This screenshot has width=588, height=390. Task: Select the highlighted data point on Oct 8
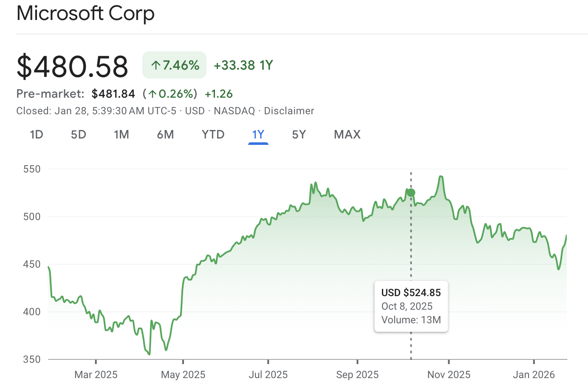click(410, 192)
